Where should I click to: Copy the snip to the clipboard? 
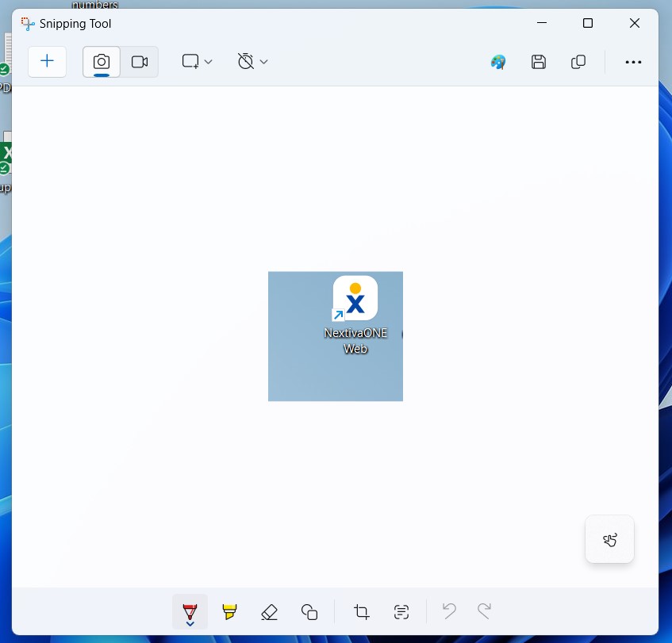(578, 62)
